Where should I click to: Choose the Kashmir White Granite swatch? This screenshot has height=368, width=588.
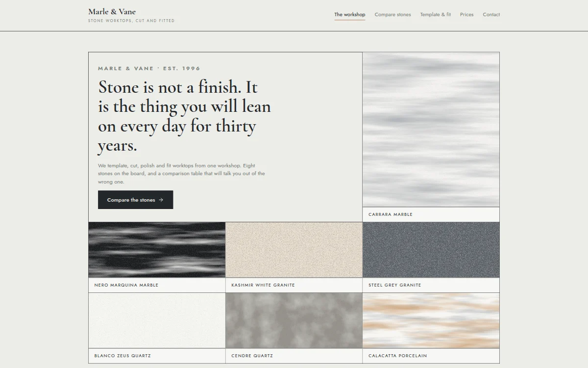coord(294,250)
